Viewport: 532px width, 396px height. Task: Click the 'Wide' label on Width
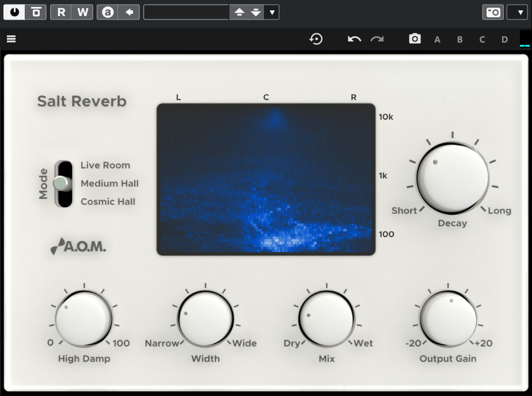[244, 343]
